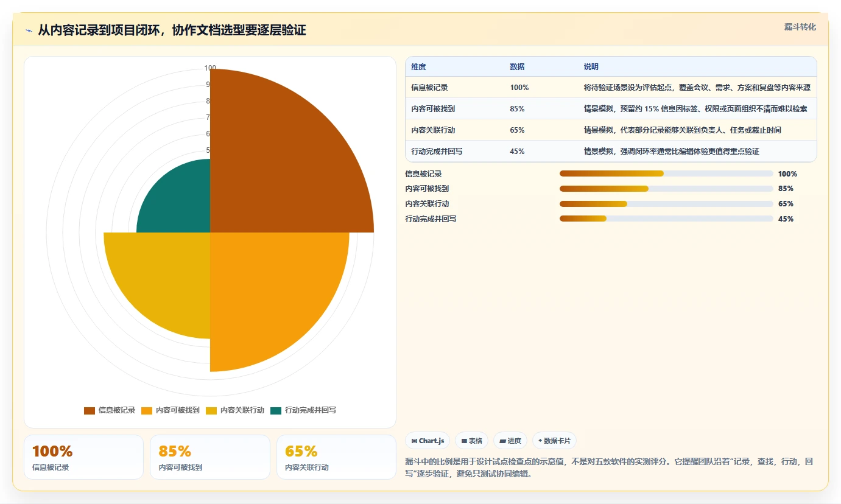Click the 进度 chip icon
Image resolution: width=841 pixels, height=504 pixels.
[x=503, y=441]
